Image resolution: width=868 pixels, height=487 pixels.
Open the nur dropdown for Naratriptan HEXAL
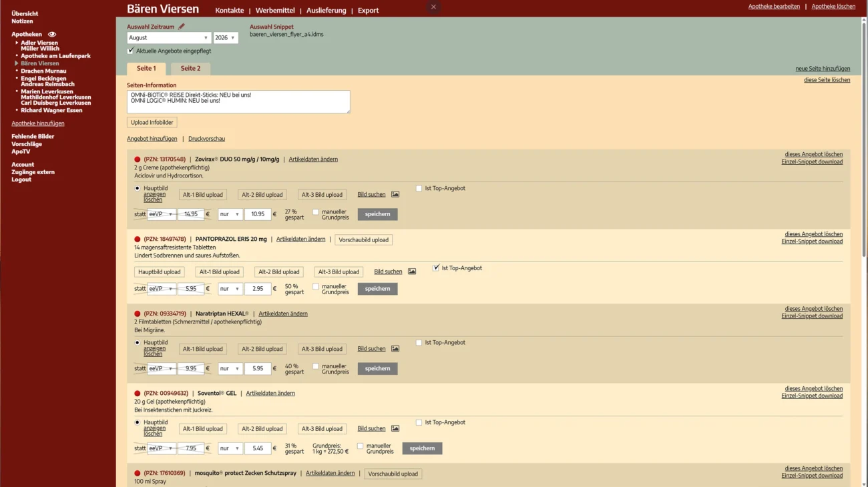pyautogui.click(x=230, y=368)
